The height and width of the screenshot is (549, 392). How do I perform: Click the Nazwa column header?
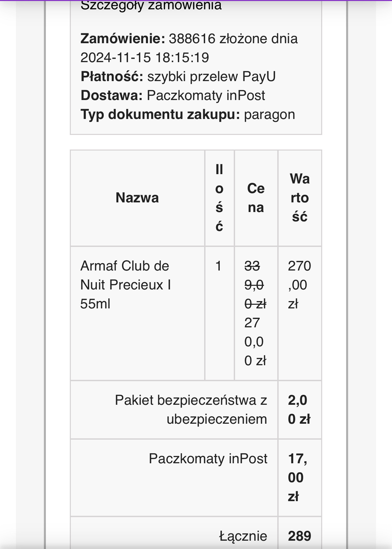pos(137,198)
